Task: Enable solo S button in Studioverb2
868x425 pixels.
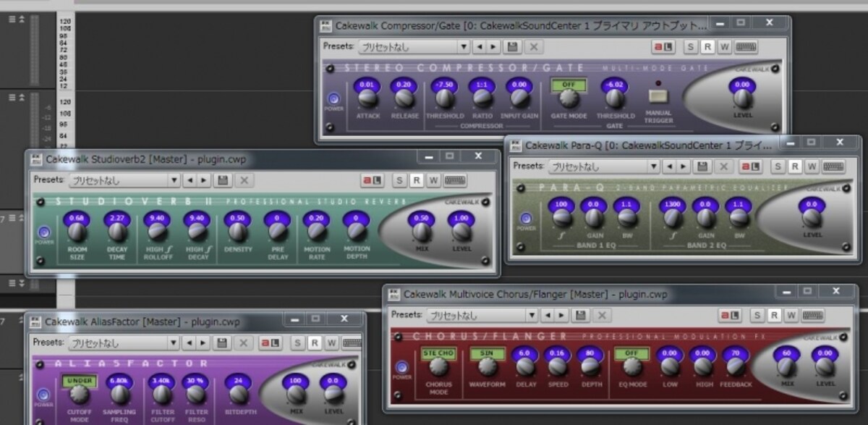Action: point(400,180)
